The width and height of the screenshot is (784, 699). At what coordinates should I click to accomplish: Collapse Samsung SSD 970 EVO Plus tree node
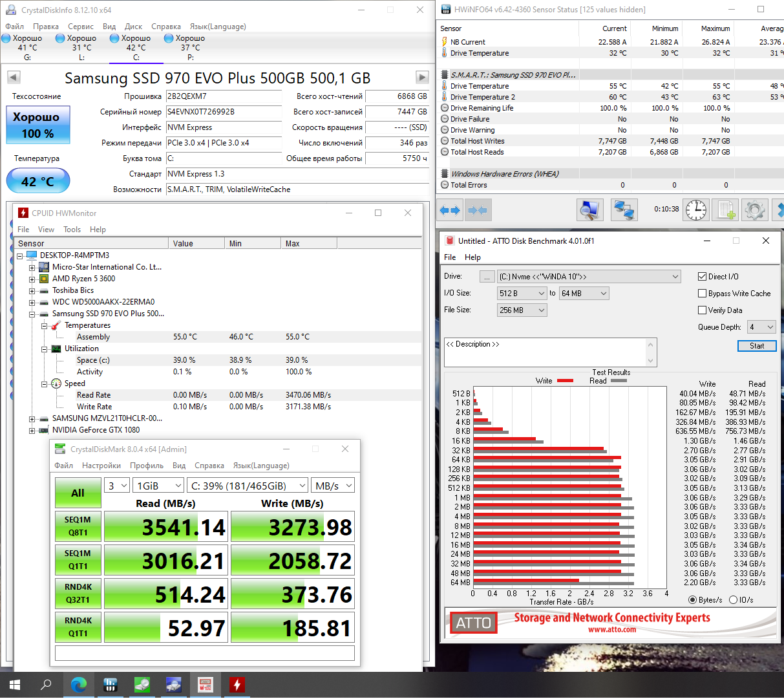coord(32,314)
